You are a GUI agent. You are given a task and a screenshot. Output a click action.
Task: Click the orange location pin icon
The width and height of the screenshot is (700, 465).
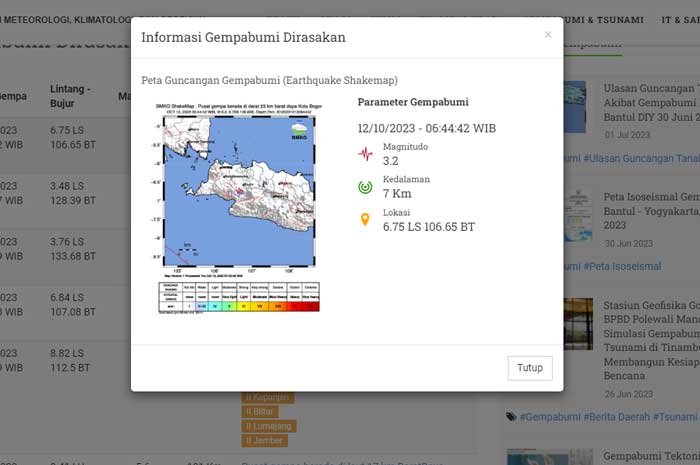tap(365, 219)
